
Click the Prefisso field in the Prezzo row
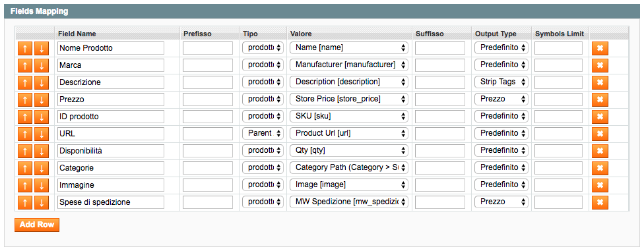pos(208,99)
